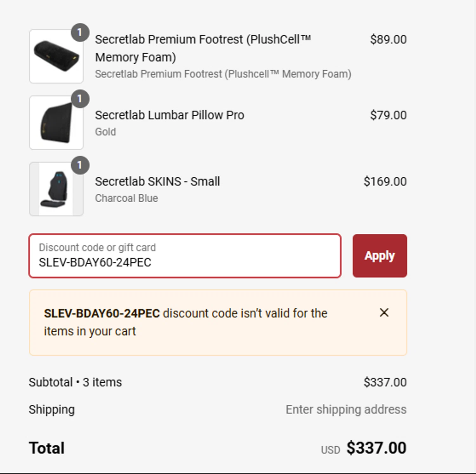
Task: Click the Charcoal Blue variant label
Action: [x=126, y=198]
